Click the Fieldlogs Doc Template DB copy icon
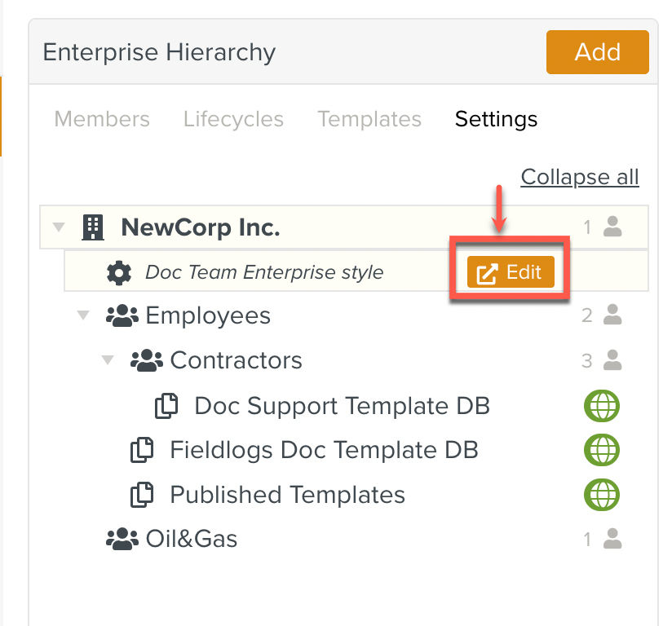This screenshot has width=672, height=626. click(143, 450)
